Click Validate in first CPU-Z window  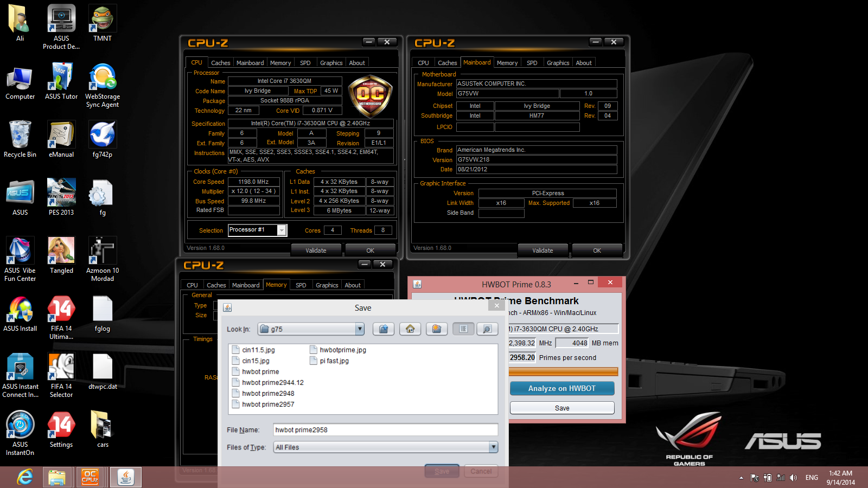(316, 251)
